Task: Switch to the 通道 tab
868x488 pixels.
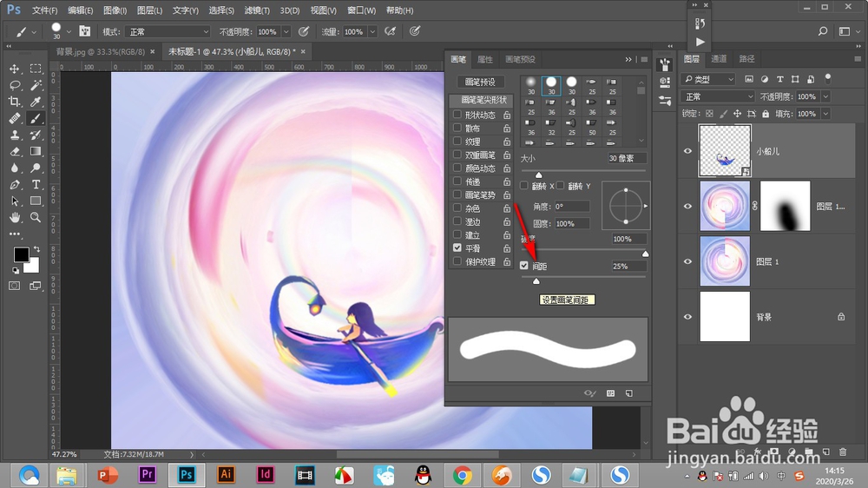Action: pos(719,59)
